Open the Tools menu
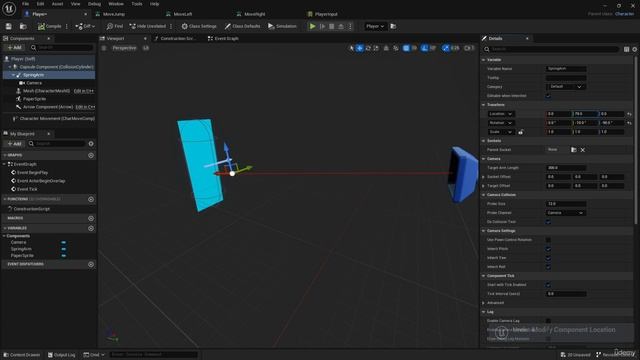640x360 pixels. (x=137, y=4)
